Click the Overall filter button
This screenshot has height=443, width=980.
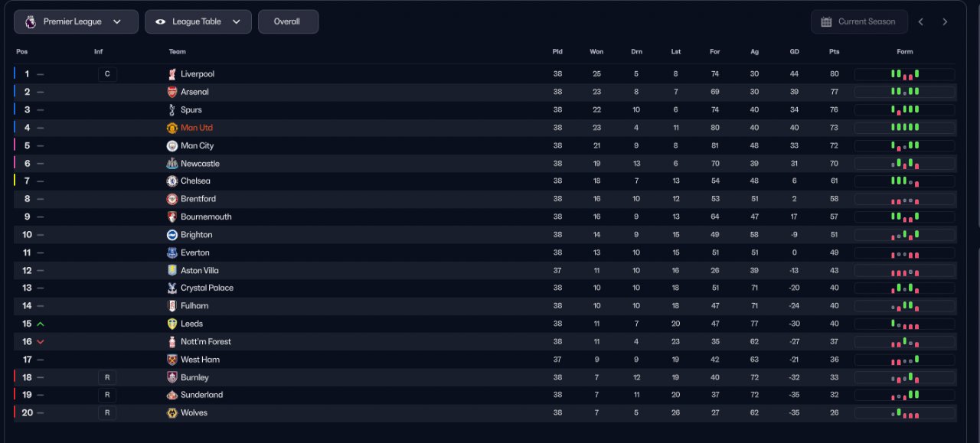(288, 21)
